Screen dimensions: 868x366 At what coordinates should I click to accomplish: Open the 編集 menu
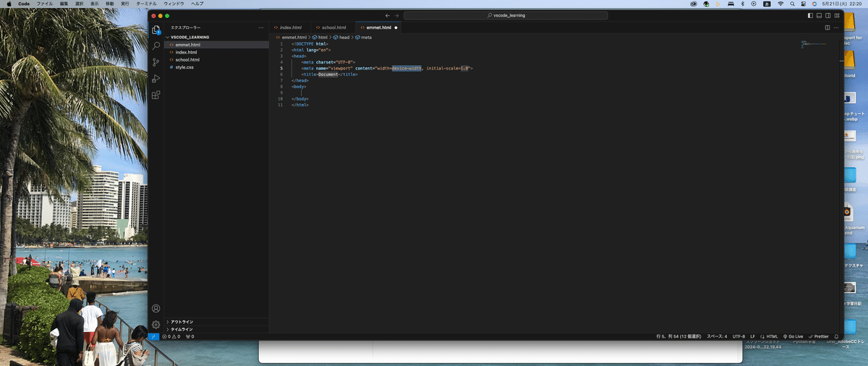click(x=64, y=4)
